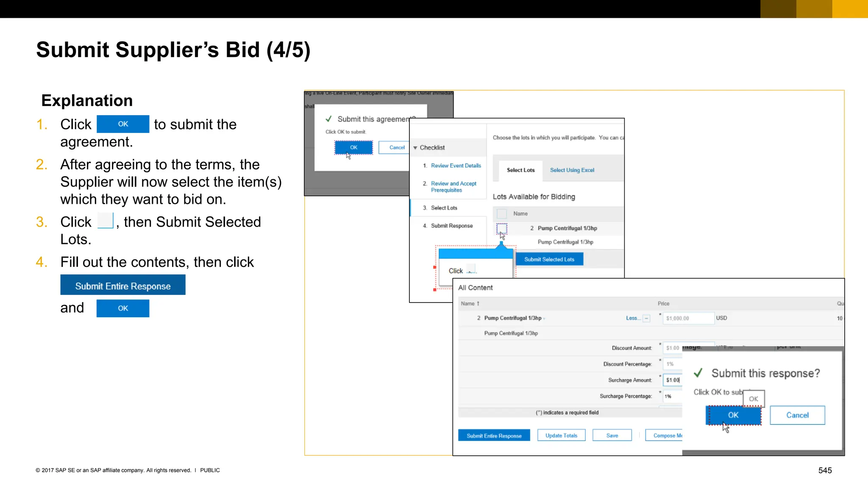
Task: Click the Discount Amount label
Action: point(632,348)
